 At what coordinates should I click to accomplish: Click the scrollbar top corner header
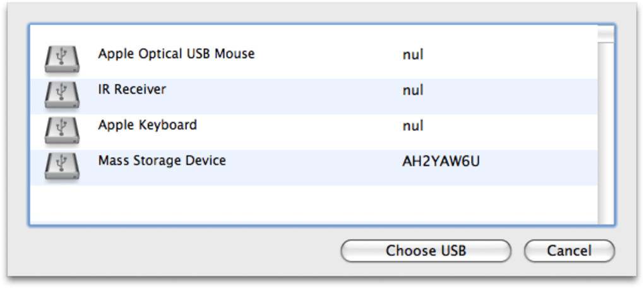(x=606, y=32)
